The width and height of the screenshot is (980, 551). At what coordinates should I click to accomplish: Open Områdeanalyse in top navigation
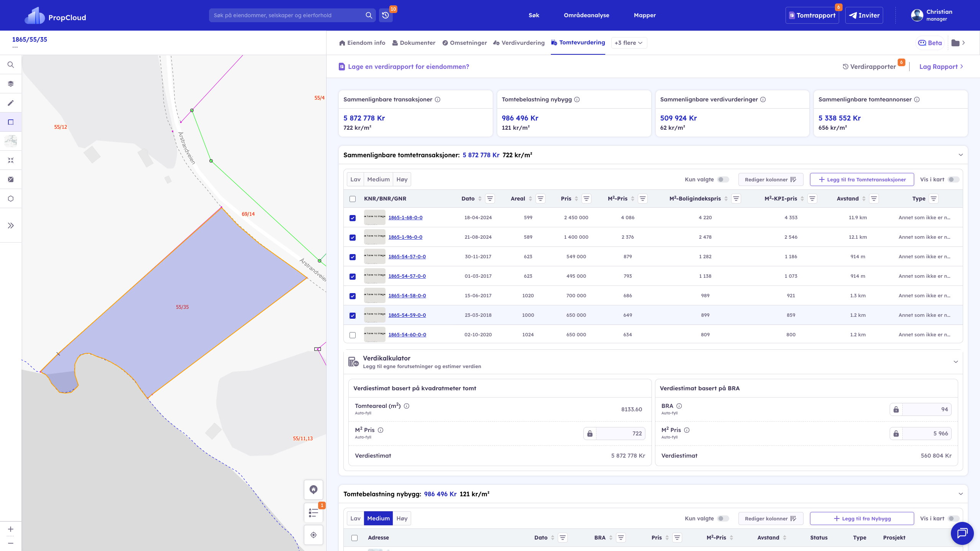(x=586, y=15)
